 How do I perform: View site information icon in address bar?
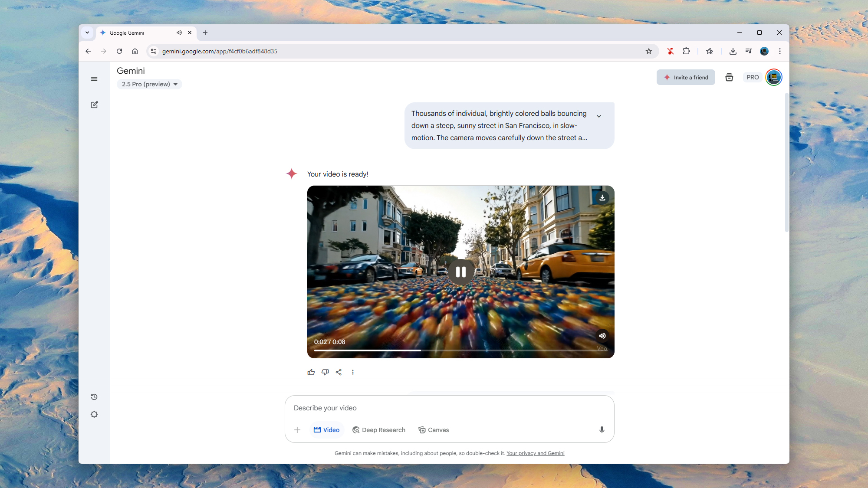(x=154, y=51)
